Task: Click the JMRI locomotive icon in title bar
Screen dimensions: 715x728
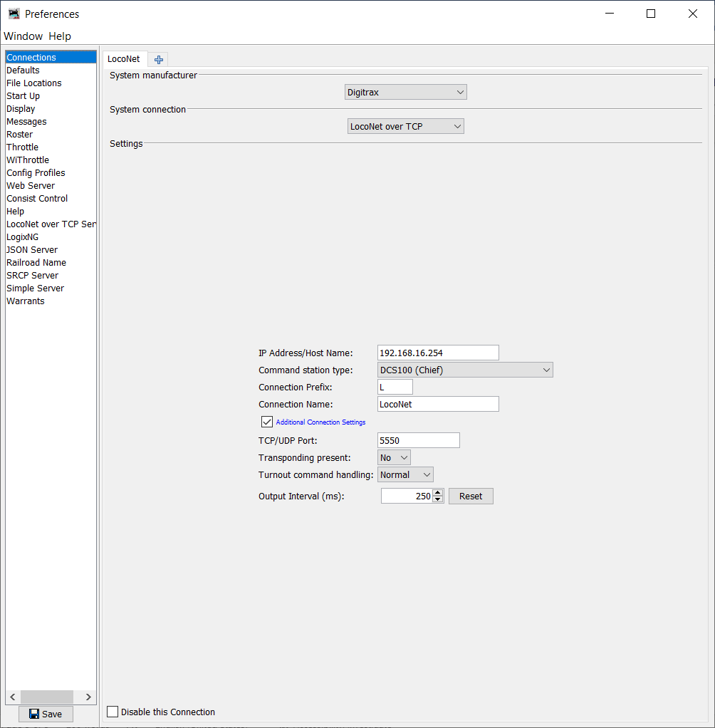Action: coord(14,14)
